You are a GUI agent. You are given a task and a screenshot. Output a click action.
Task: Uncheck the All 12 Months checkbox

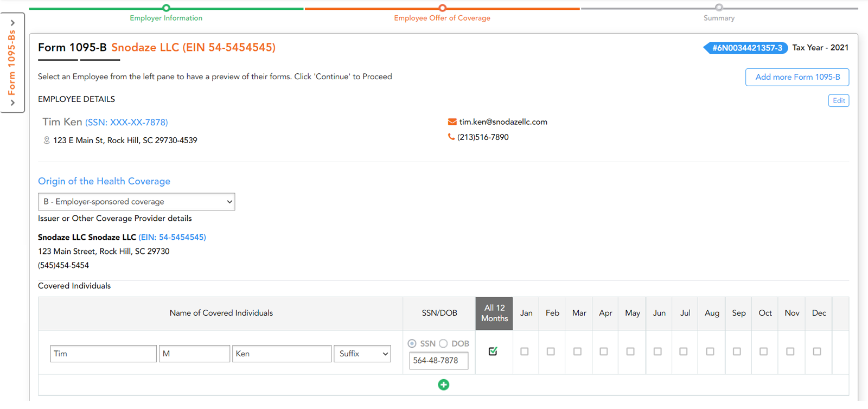point(493,352)
